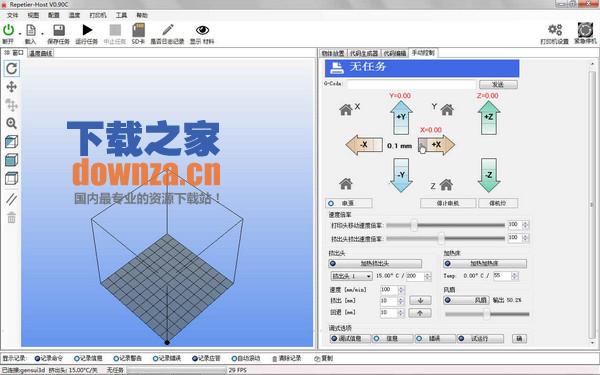Toggle parallel projection diagonal lines icon
The width and height of the screenshot is (600, 375).
pyautogui.click(x=11, y=199)
